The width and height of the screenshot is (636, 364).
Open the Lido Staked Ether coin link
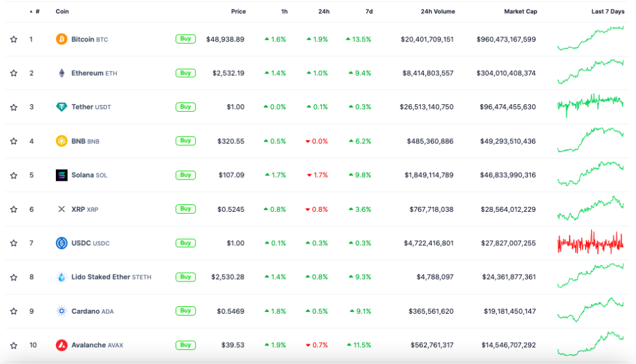101,277
